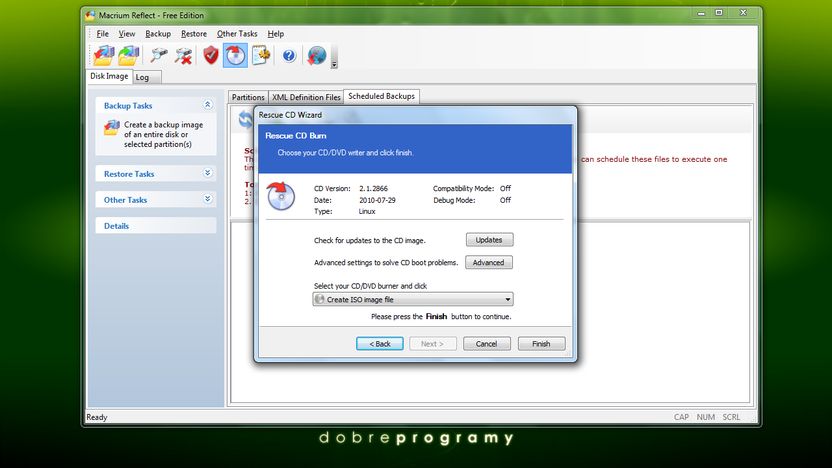Click the SCRL status bar indicator
Viewport: 832px width, 468px height.
click(x=731, y=417)
